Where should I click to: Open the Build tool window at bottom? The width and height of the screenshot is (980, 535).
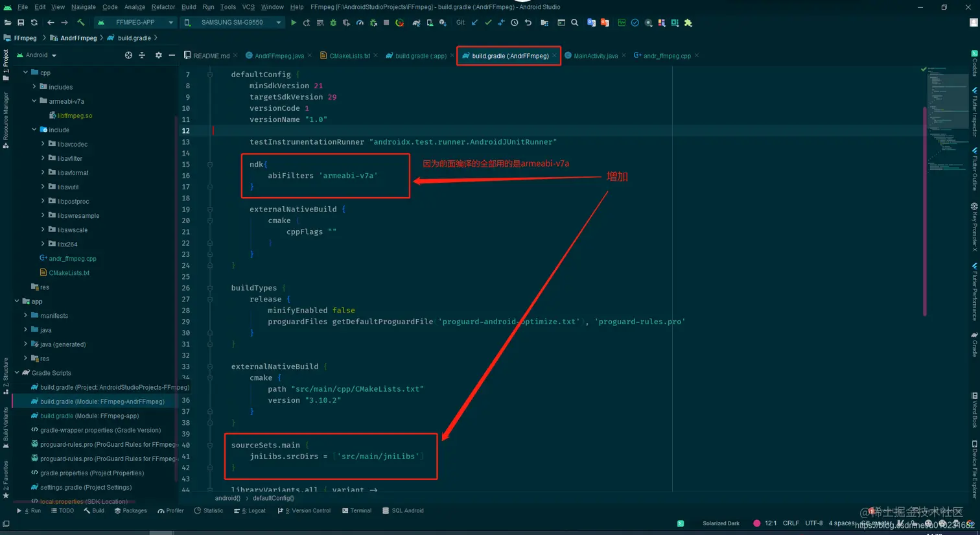(94, 511)
